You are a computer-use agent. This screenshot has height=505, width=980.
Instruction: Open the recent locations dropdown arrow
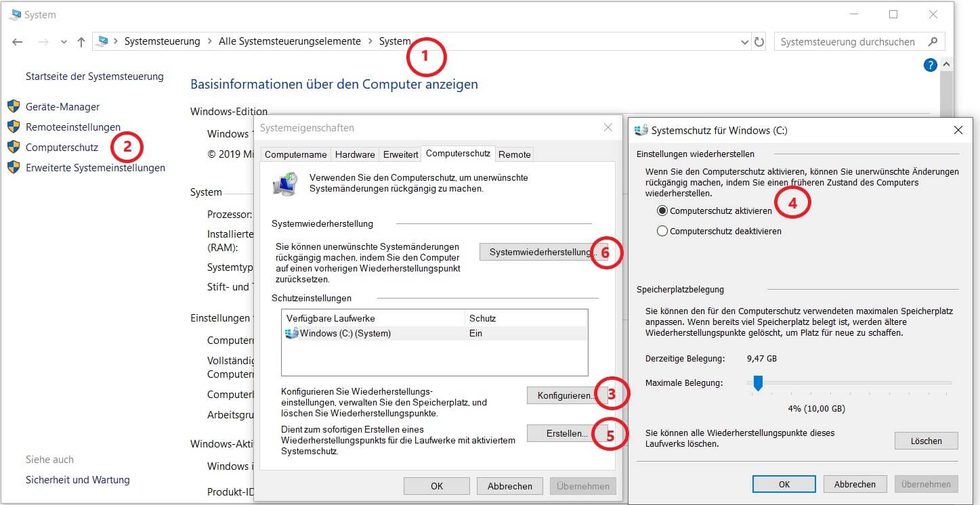(x=64, y=42)
